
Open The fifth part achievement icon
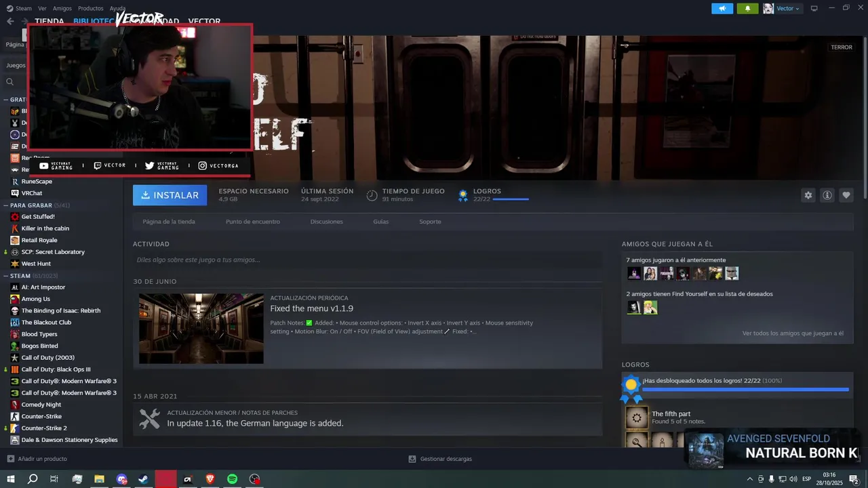637,418
